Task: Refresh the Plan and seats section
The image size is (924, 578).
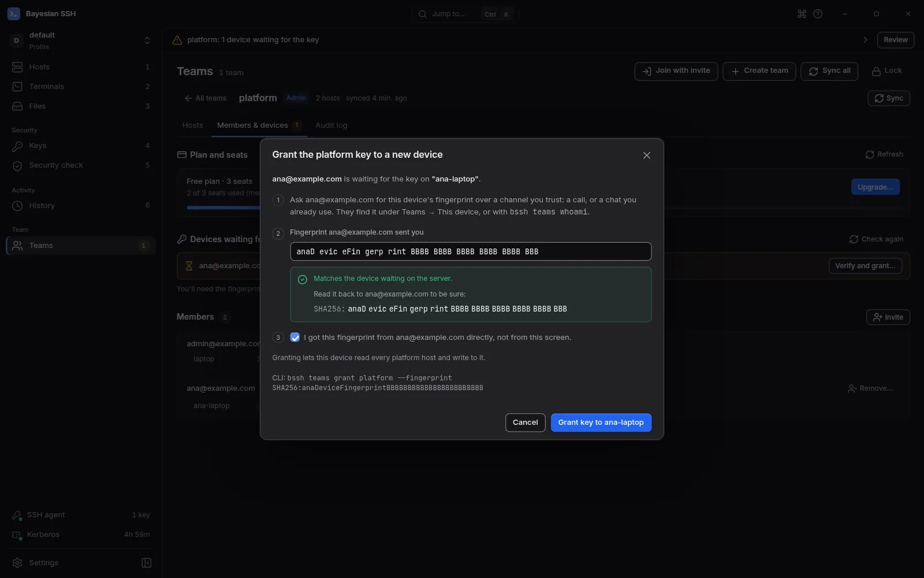Action: coord(884,154)
